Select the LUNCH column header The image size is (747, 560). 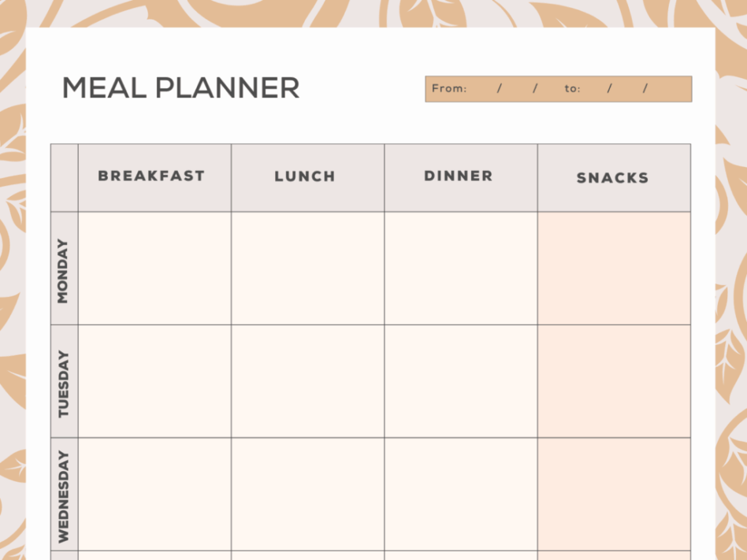pyautogui.click(x=305, y=177)
